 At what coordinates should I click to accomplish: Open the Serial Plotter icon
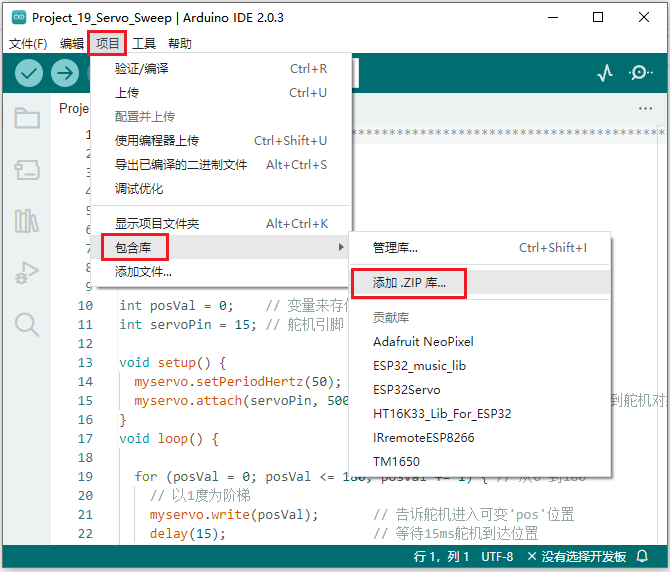click(605, 73)
